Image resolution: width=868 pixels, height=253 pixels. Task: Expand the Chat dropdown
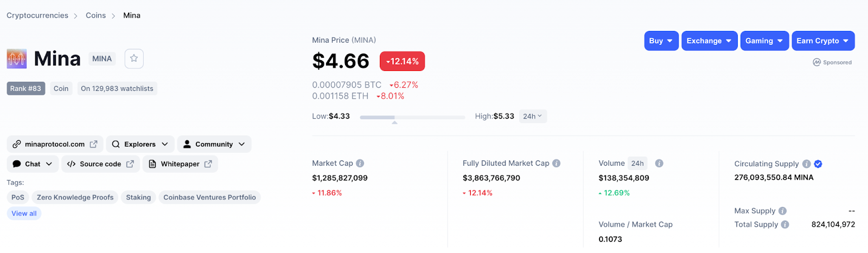point(33,164)
